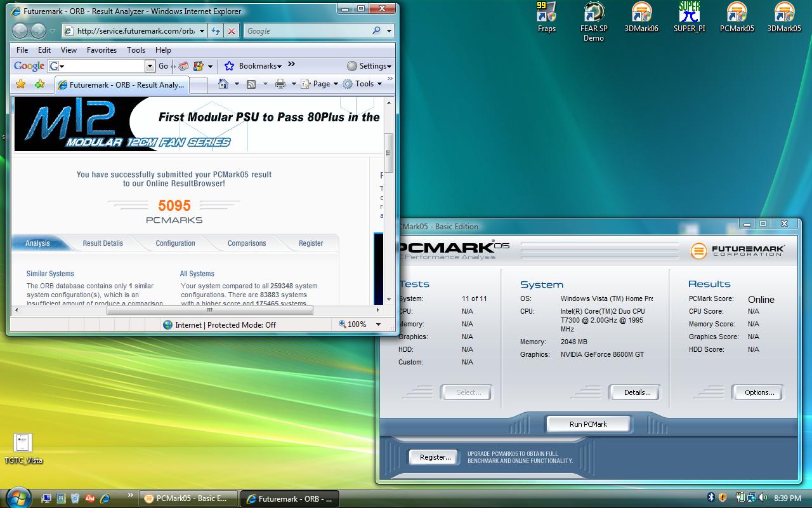Open the Favorites Center star icon

pyautogui.click(x=21, y=84)
